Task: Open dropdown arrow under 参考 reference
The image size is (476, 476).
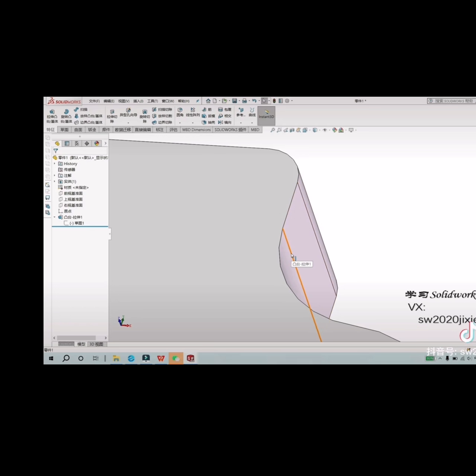Action: point(241,123)
